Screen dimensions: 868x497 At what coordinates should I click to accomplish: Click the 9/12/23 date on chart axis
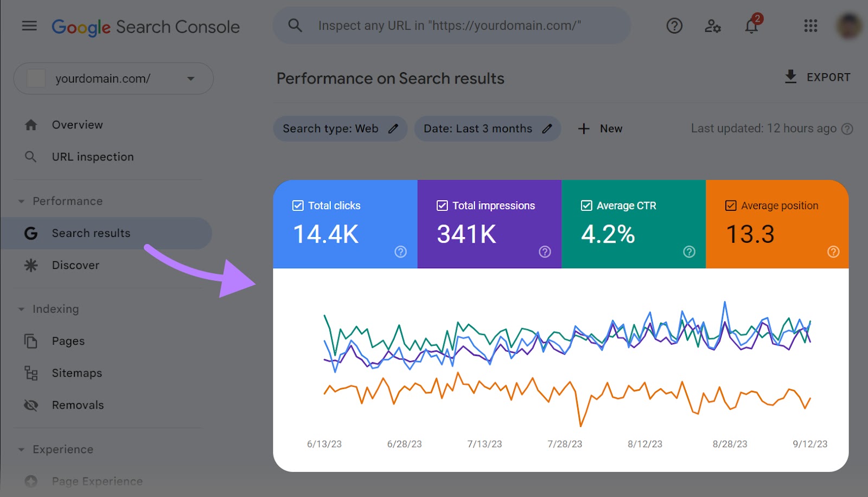pos(810,444)
